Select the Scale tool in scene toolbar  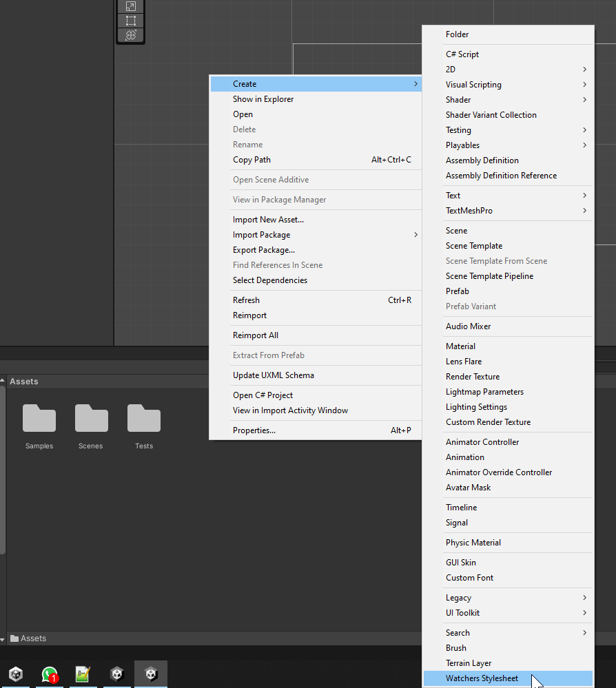coord(130,6)
